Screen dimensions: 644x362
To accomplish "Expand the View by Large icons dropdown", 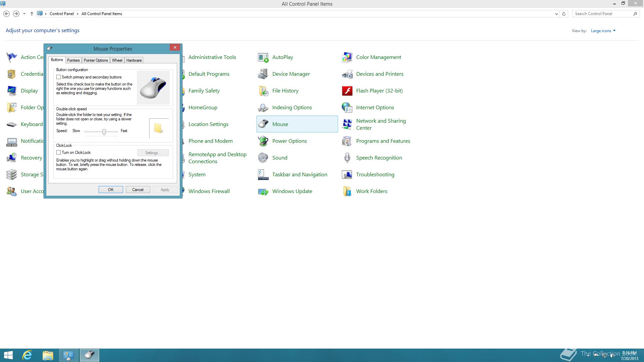I will pyautogui.click(x=603, y=31).
